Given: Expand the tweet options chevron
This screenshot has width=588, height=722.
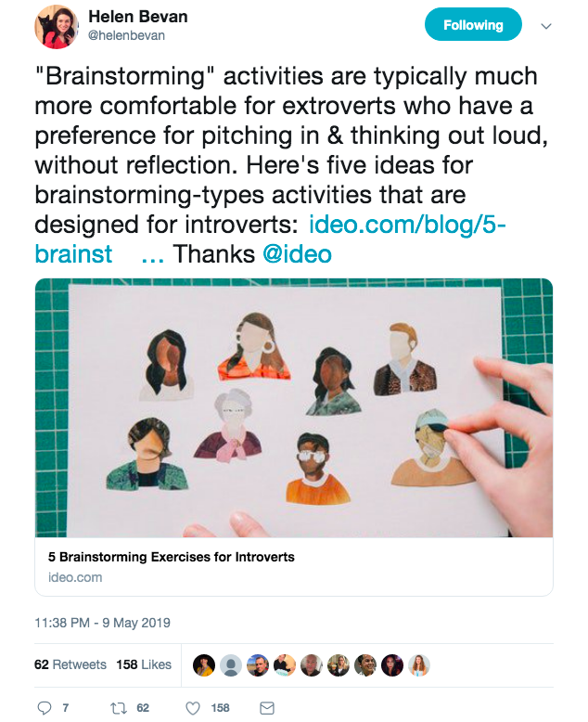Looking at the screenshot, I should [x=546, y=26].
